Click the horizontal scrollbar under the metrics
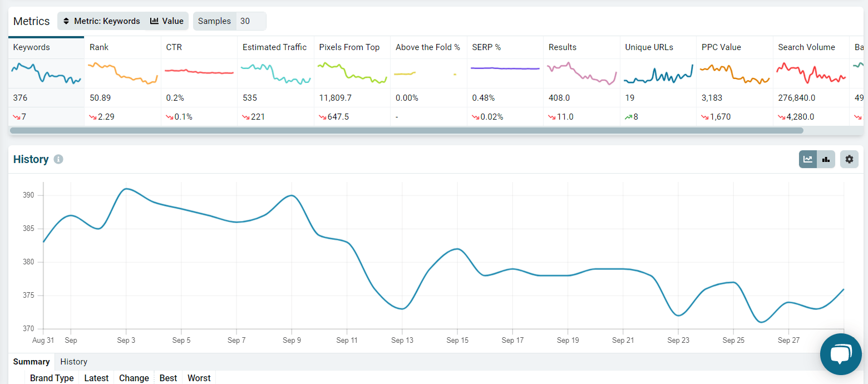 (x=407, y=130)
